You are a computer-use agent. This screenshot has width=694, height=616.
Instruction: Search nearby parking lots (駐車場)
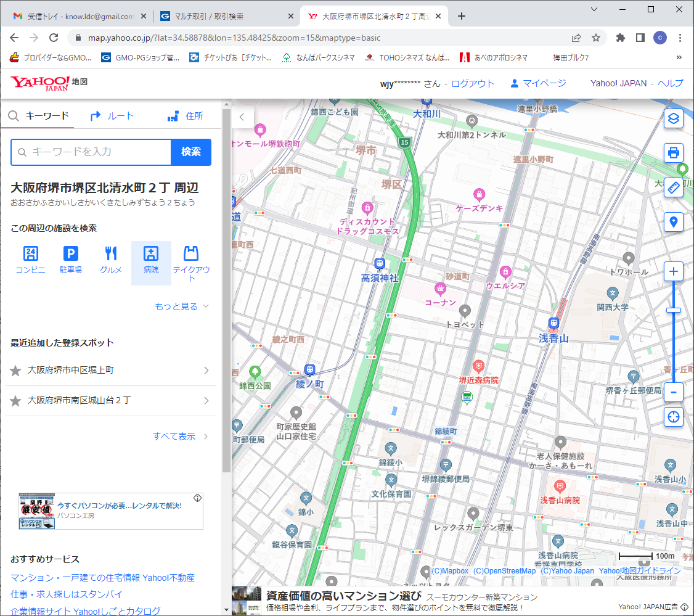71,260
